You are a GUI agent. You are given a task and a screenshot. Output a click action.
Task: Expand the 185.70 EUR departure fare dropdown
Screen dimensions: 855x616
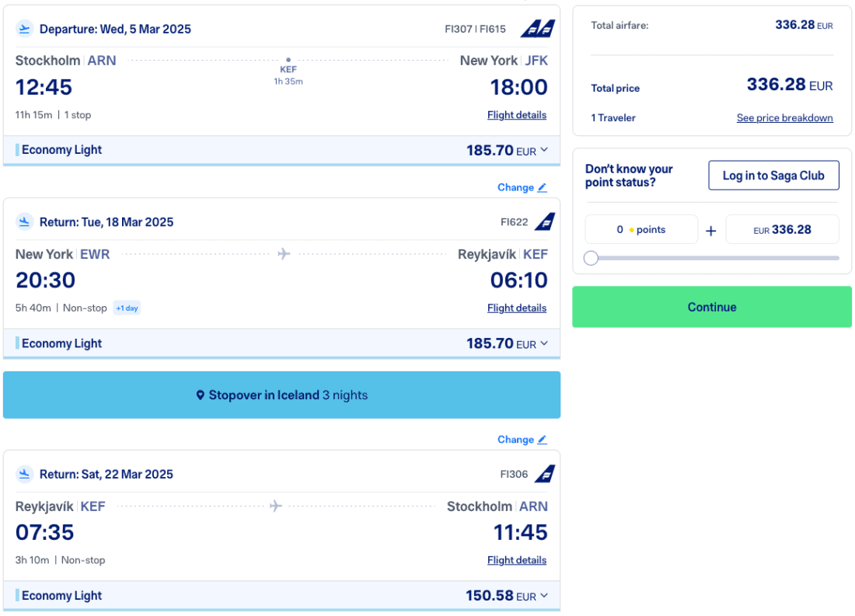click(x=544, y=150)
